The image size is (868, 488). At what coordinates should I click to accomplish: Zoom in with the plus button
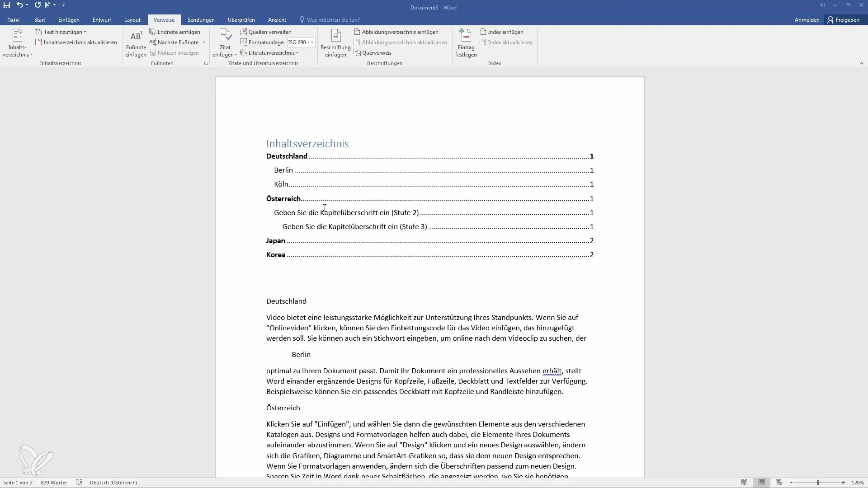tap(843, 483)
